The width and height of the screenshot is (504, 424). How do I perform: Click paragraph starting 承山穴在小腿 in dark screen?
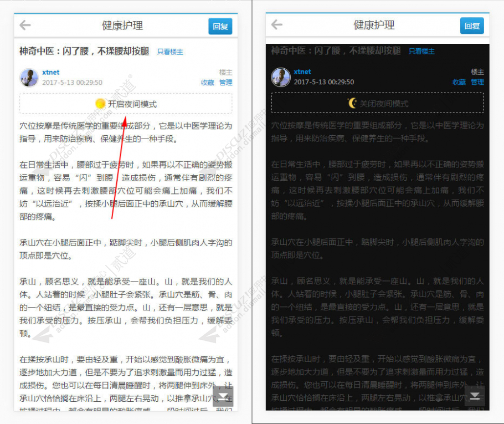[378, 248]
